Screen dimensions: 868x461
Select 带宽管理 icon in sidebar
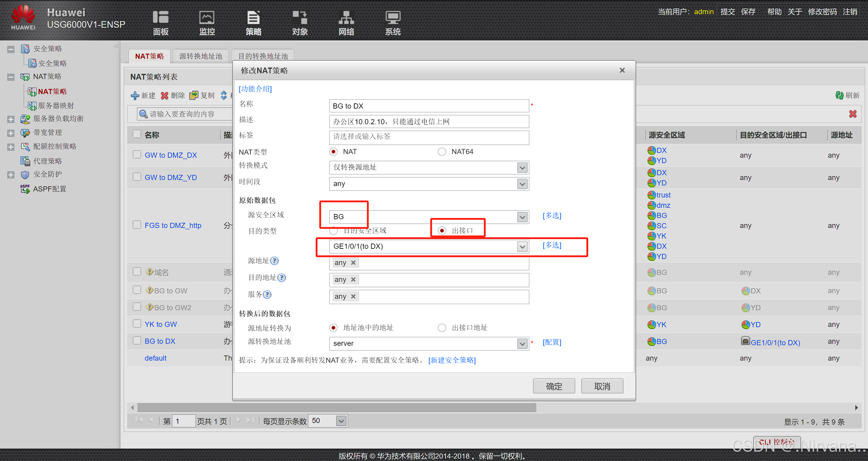25,133
